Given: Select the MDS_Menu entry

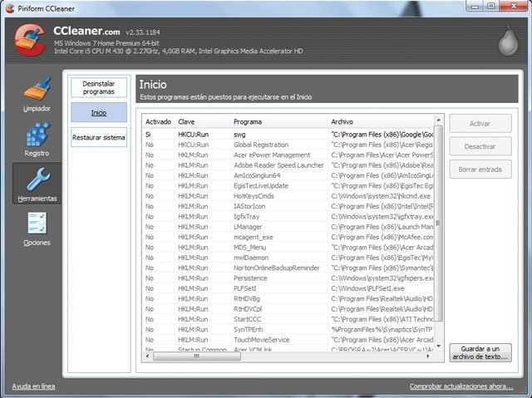Looking at the screenshot, I should coord(288,248).
